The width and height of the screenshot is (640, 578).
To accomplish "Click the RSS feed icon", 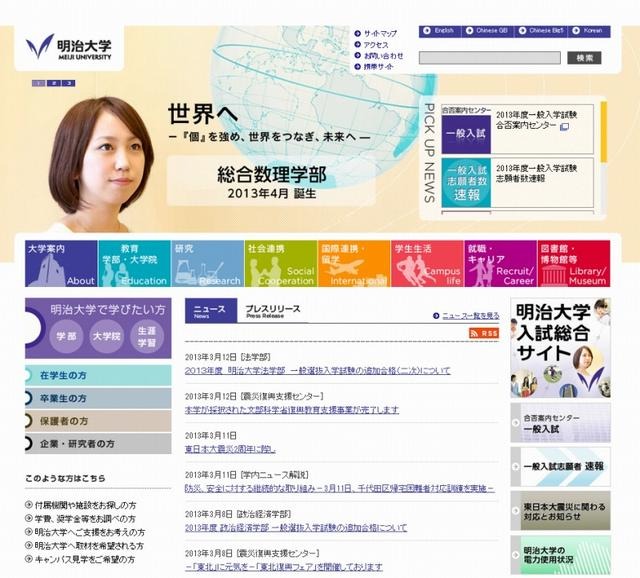I will (x=484, y=333).
